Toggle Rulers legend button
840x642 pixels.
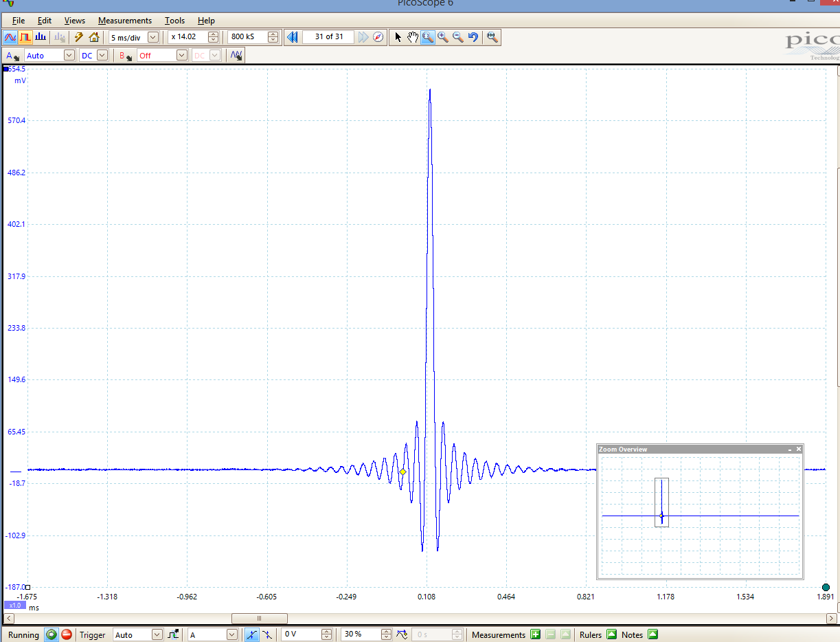click(611, 634)
